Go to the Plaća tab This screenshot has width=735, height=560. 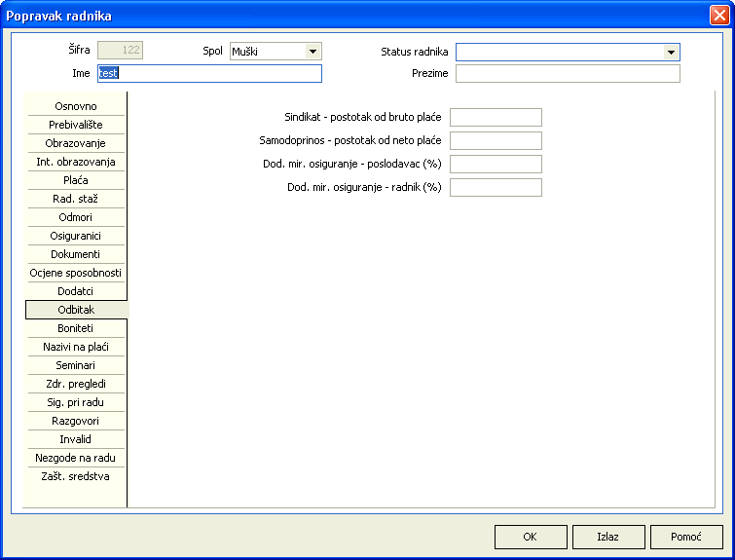point(75,180)
